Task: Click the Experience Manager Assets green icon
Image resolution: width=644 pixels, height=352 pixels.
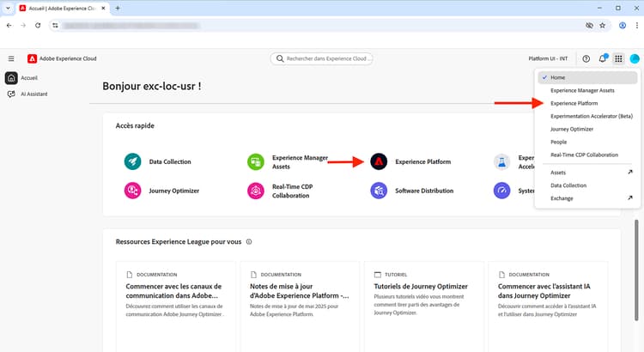Action: click(x=256, y=161)
